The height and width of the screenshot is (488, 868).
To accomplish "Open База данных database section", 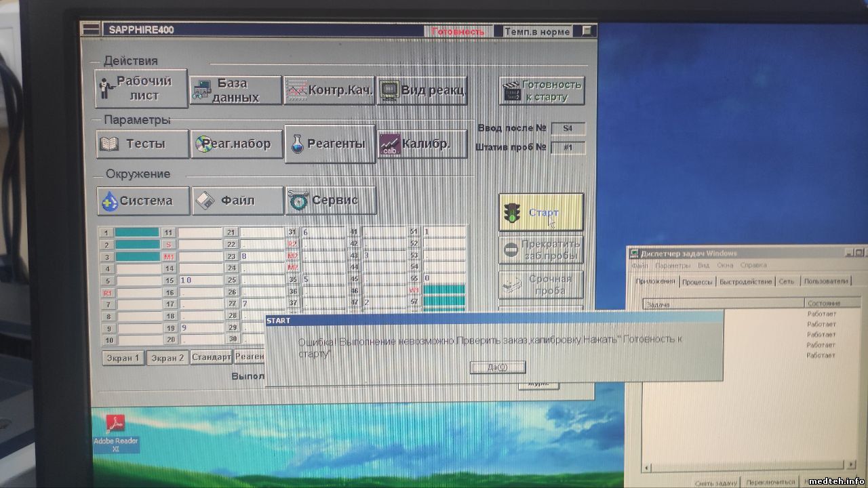I will click(x=235, y=90).
